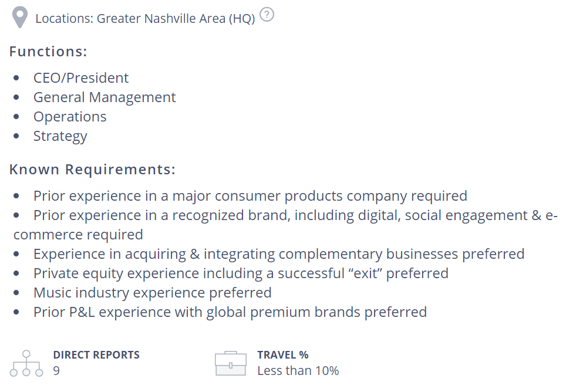Click the TRAVEL % label

pyautogui.click(x=283, y=354)
